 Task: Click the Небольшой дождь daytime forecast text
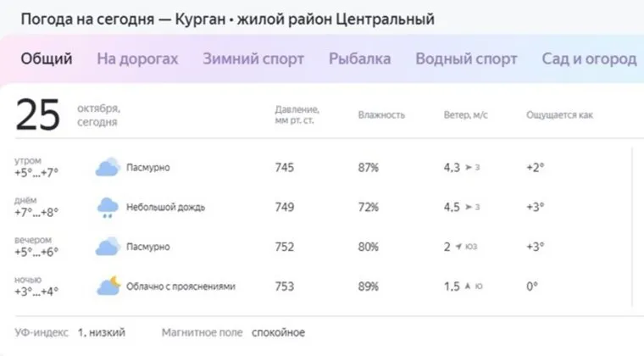tap(165, 207)
